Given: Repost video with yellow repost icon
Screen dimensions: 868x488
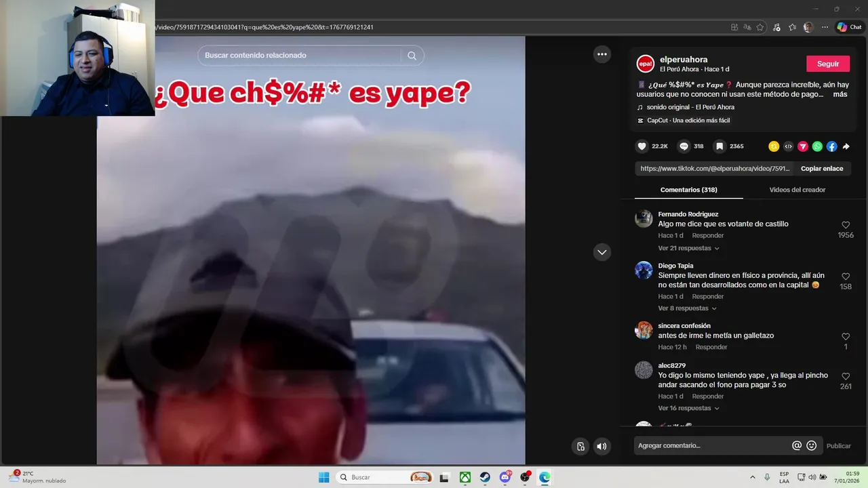Looking at the screenshot, I should (774, 146).
